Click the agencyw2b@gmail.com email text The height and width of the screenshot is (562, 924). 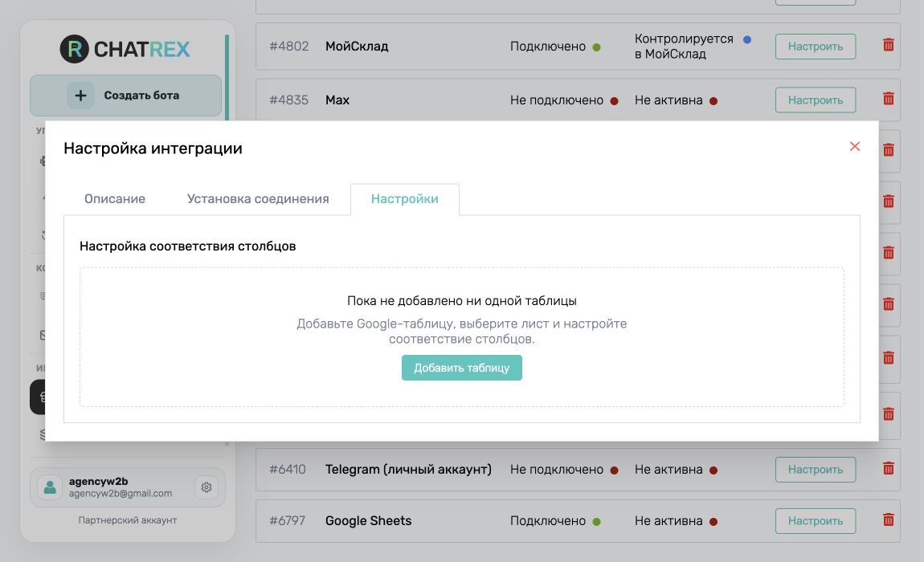pyautogui.click(x=121, y=494)
